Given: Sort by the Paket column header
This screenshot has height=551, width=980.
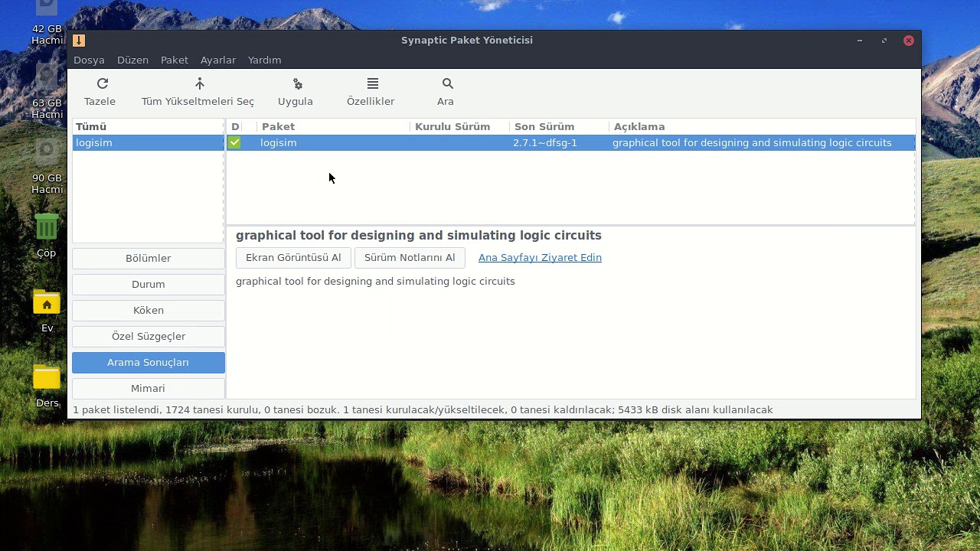Looking at the screenshot, I should [x=333, y=126].
